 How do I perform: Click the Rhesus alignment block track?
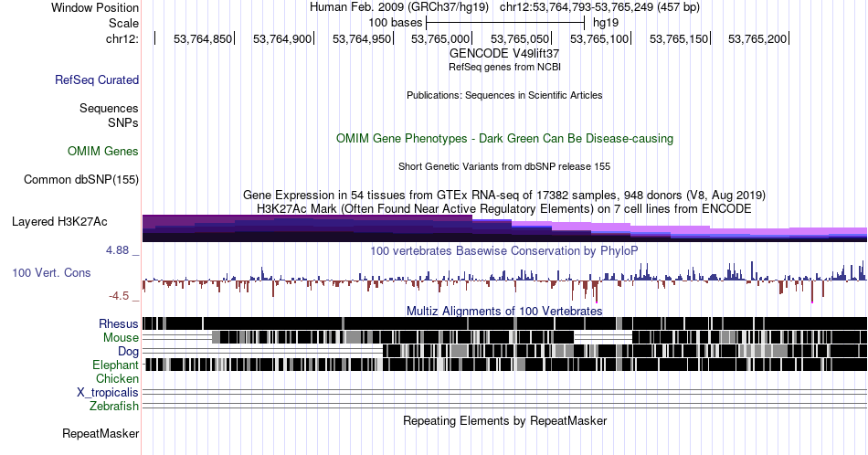pos(504,323)
